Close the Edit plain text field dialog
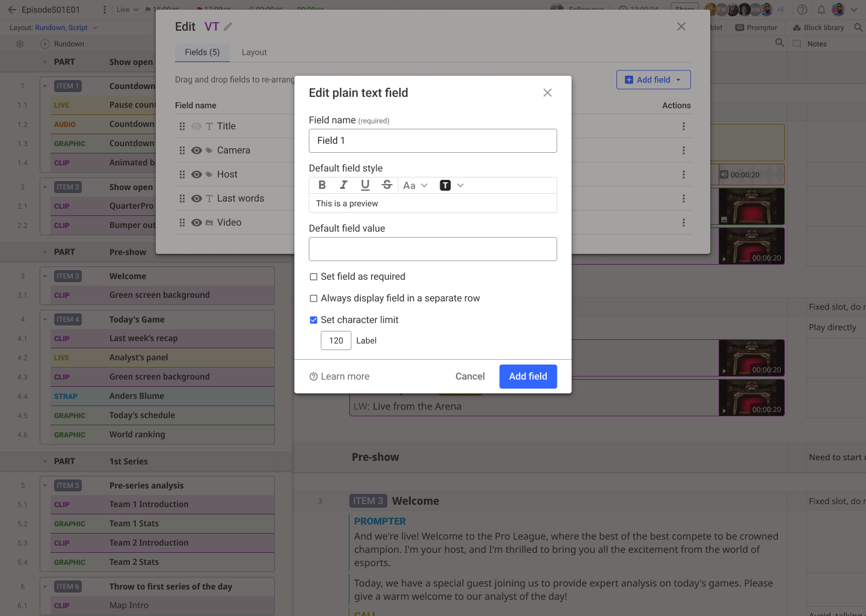Viewport: 866px width, 616px height. coord(547,93)
